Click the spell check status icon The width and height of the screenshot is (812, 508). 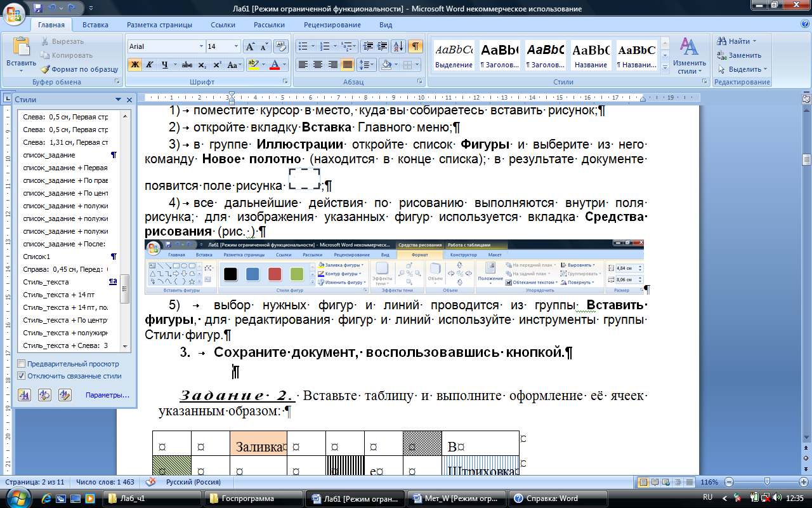point(151,482)
